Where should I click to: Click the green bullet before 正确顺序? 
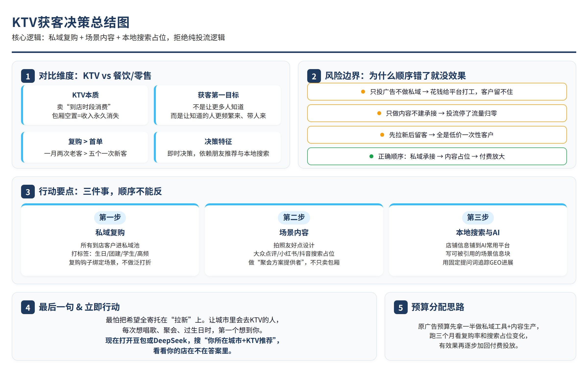(371, 157)
